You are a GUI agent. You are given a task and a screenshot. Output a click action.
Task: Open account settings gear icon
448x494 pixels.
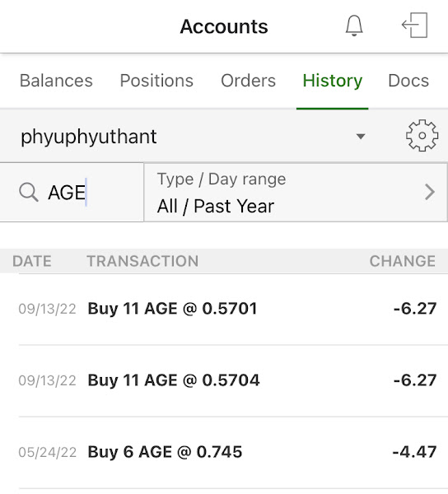422,136
